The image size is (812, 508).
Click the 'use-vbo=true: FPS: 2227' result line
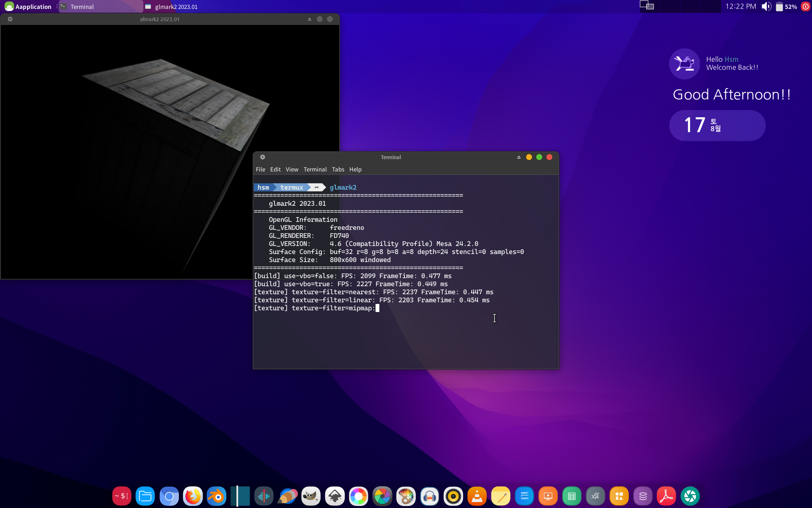click(351, 284)
